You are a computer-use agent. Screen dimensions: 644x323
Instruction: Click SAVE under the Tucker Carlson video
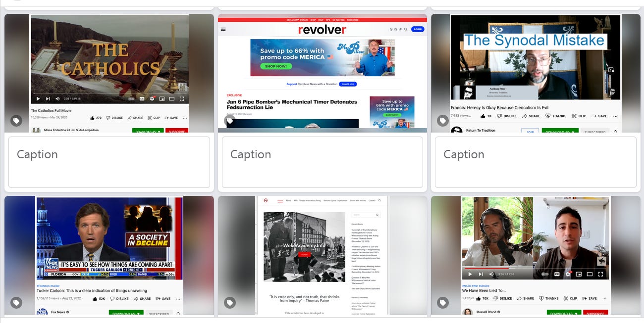click(x=163, y=299)
